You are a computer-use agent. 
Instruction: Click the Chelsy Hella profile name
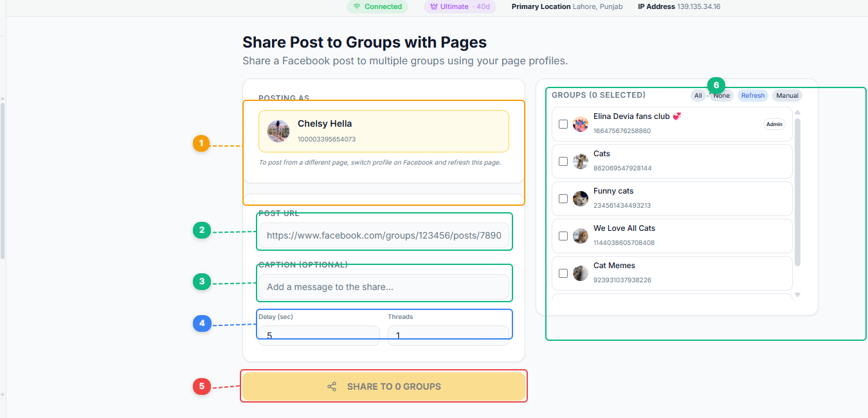click(325, 123)
